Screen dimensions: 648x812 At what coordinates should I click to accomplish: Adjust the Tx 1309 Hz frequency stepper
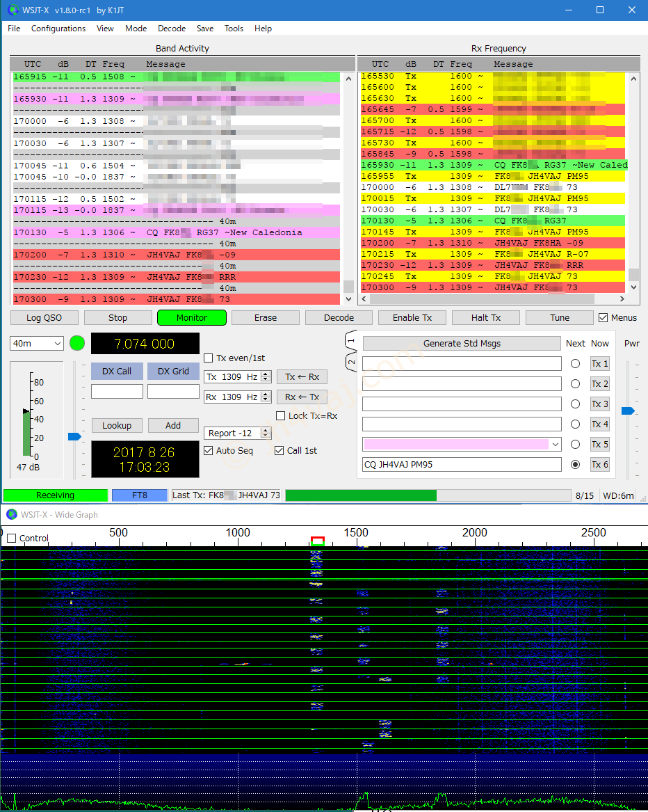[x=266, y=376]
